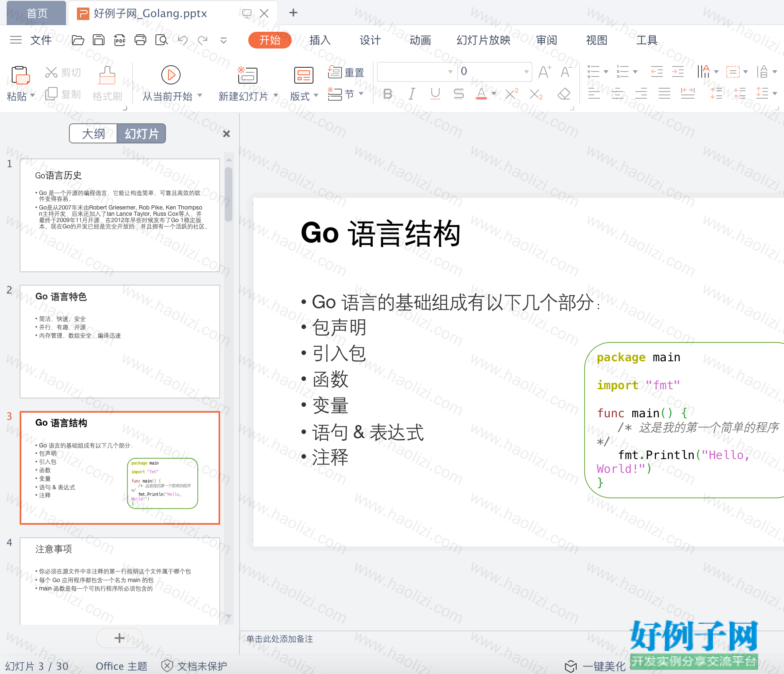Image resolution: width=784 pixels, height=674 pixels.
Task: Click the slide panel scrollbar thumb
Action: point(228,194)
